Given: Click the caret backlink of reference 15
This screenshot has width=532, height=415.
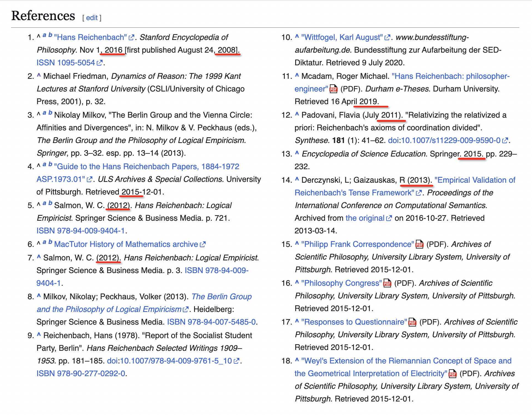Looking at the screenshot, I should tap(297, 244).
